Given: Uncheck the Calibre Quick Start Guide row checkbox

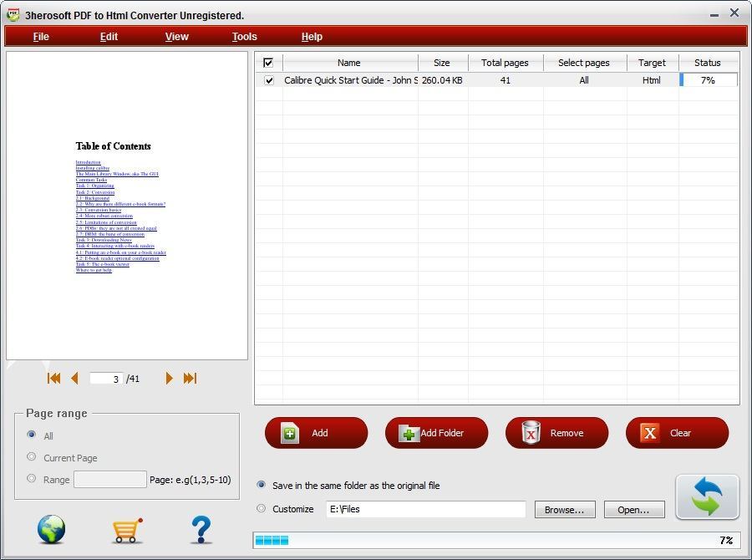Looking at the screenshot, I should point(269,80).
